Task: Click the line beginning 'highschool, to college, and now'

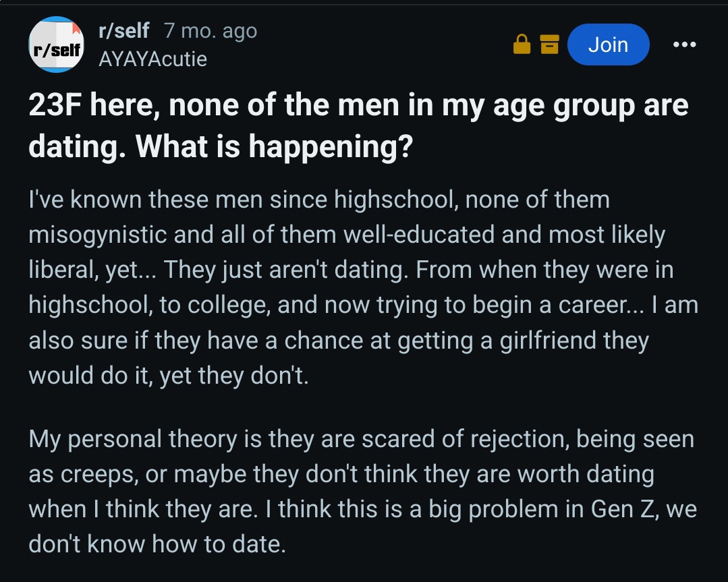Action: coord(363,305)
